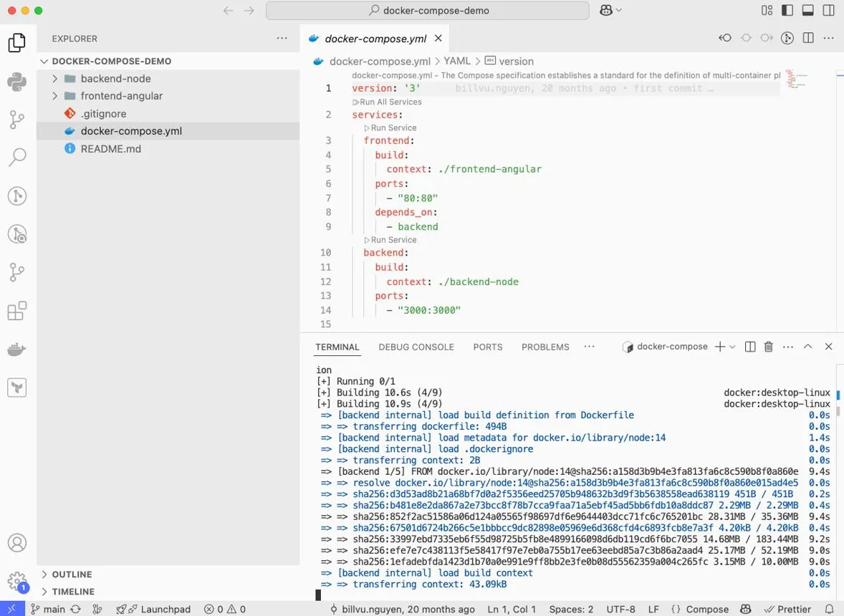This screenshot has height=616, width=844.
Task: Click the editor minimap
Action: coord(796,79)
